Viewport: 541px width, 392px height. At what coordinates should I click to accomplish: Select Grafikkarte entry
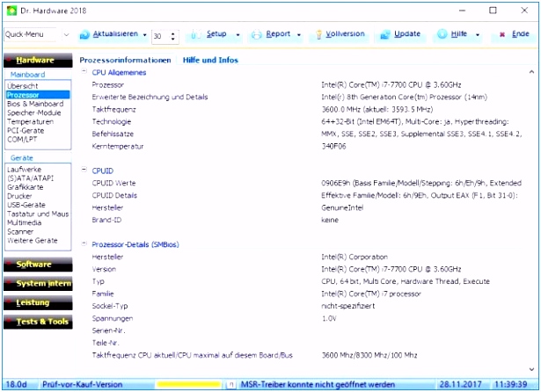(x=26, y=187)
